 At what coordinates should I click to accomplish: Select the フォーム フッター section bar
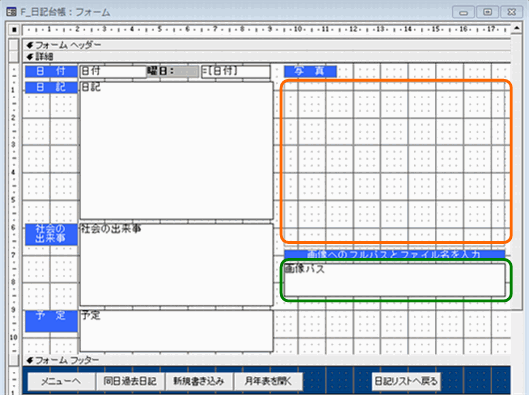click(267, 360)
